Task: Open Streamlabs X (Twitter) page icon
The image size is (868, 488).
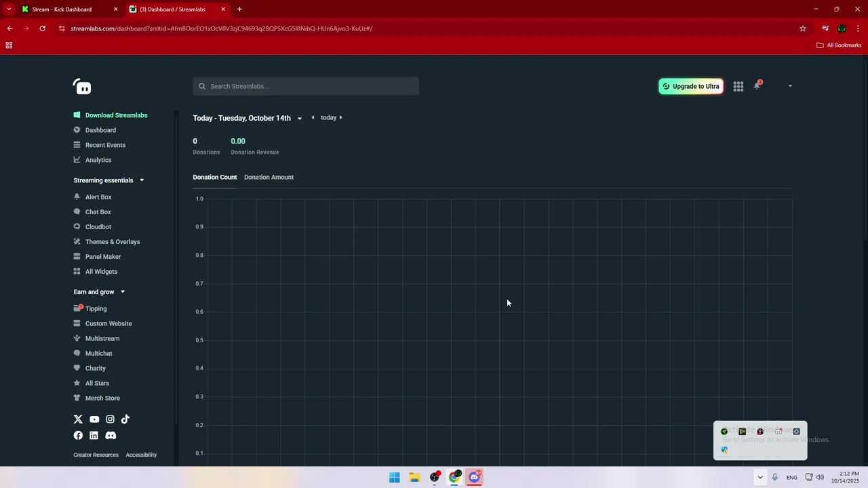Action: pyautogui.click(x=78, y=420)
